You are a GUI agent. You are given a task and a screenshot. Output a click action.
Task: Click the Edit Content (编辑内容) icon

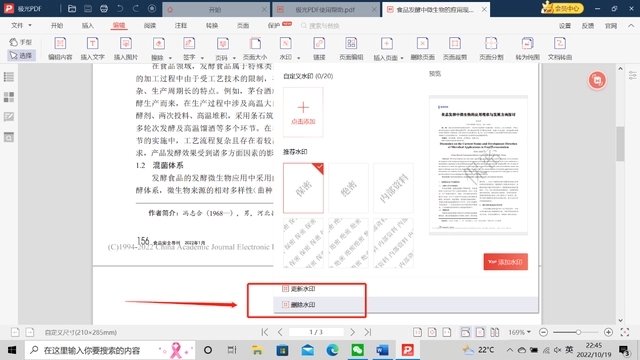click(60, 43)
